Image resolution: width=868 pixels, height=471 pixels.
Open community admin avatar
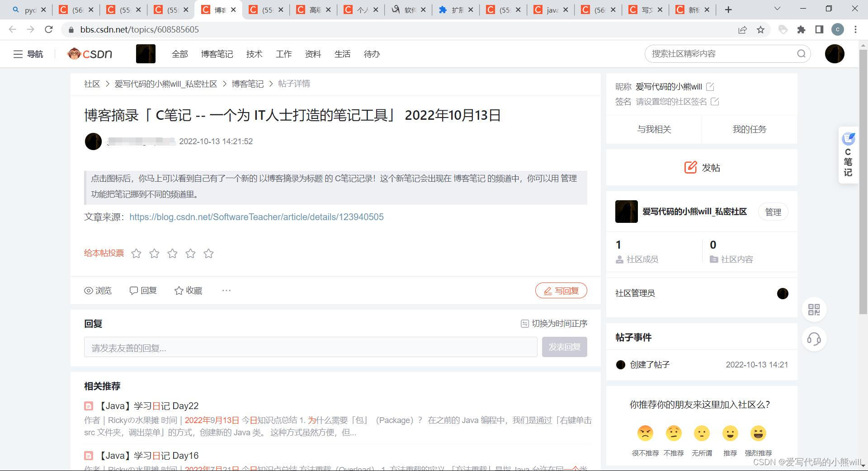[x=783, y=293]
